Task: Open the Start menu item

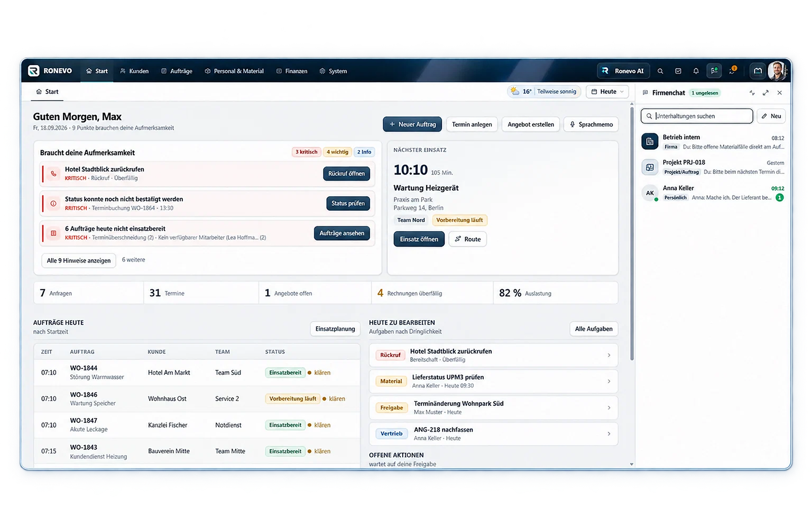Action: pyautogui.click(x=97, y=71)
